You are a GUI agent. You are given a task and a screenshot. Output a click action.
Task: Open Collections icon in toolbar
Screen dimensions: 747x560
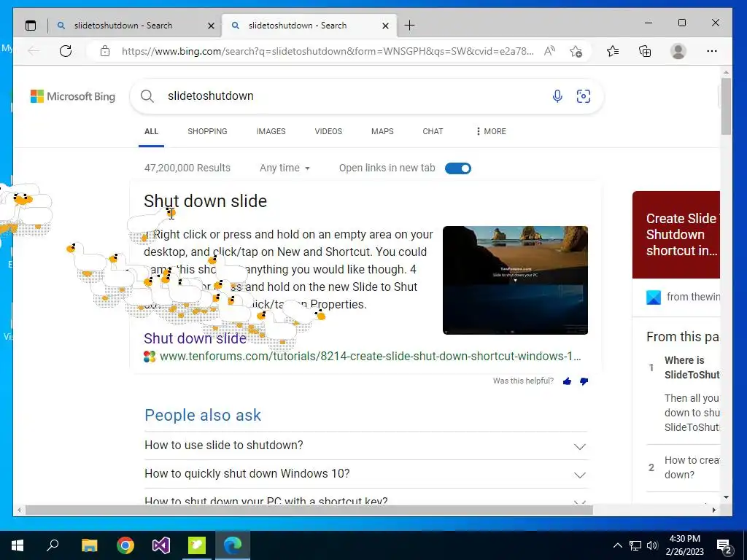(645, 51)
